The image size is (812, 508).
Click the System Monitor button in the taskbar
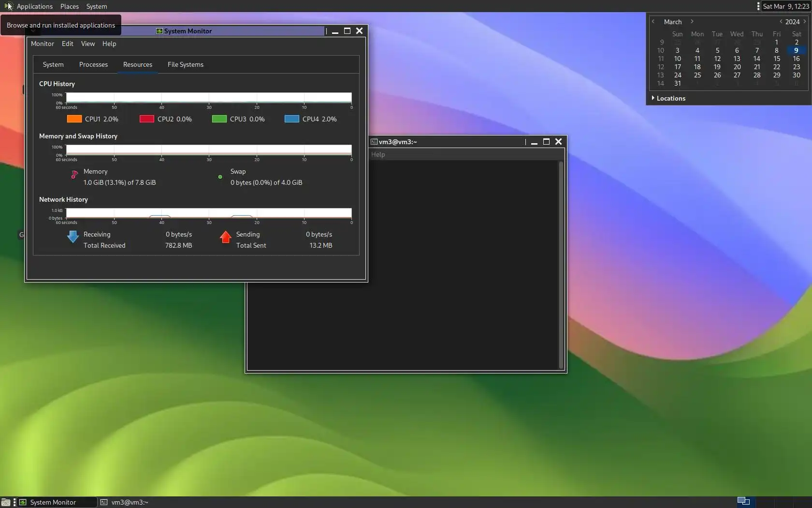coord(57,502)
